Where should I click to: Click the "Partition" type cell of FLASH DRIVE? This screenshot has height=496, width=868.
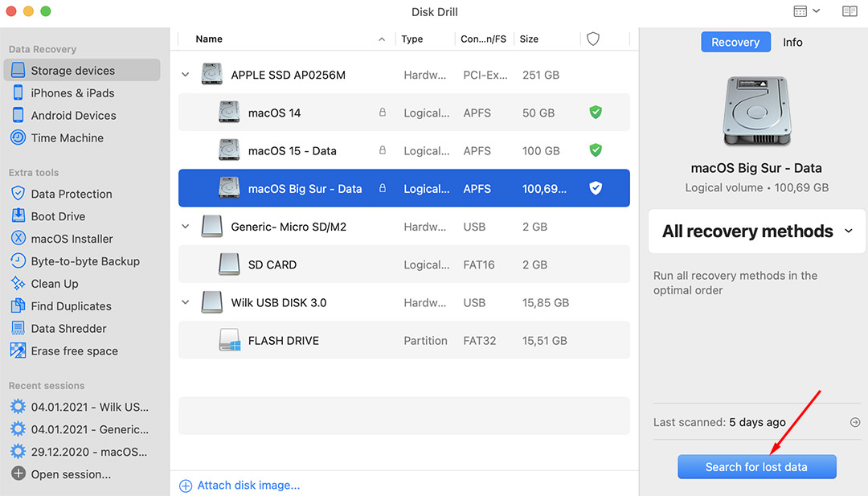(x=425, y=340)
